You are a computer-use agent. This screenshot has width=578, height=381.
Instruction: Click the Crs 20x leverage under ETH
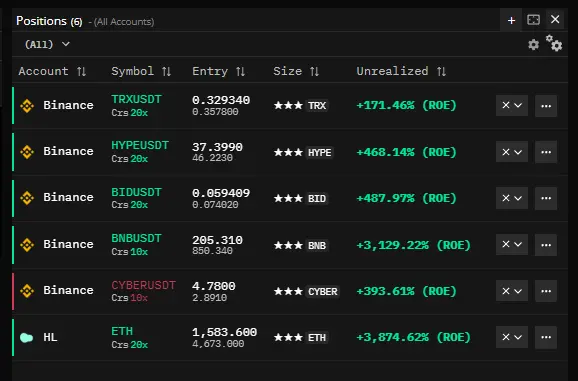pyautogui.click(x=129, y=345)
